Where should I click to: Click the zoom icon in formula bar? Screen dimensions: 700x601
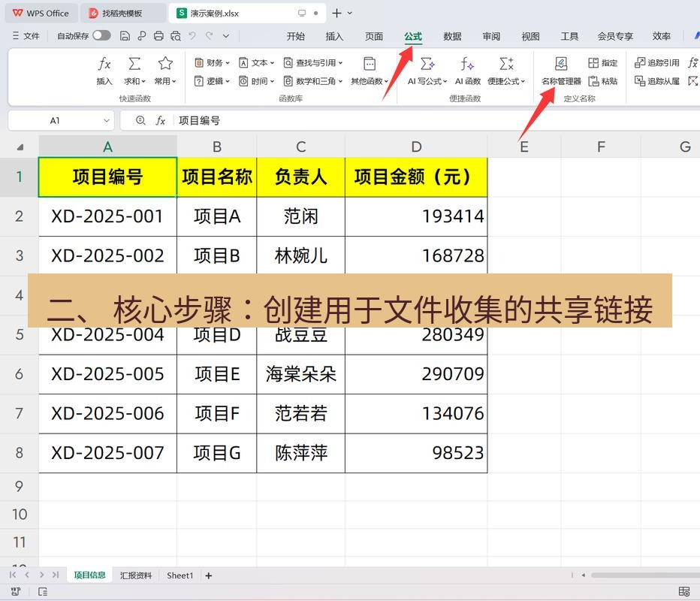pyautogui.click(x=140, y=120)
